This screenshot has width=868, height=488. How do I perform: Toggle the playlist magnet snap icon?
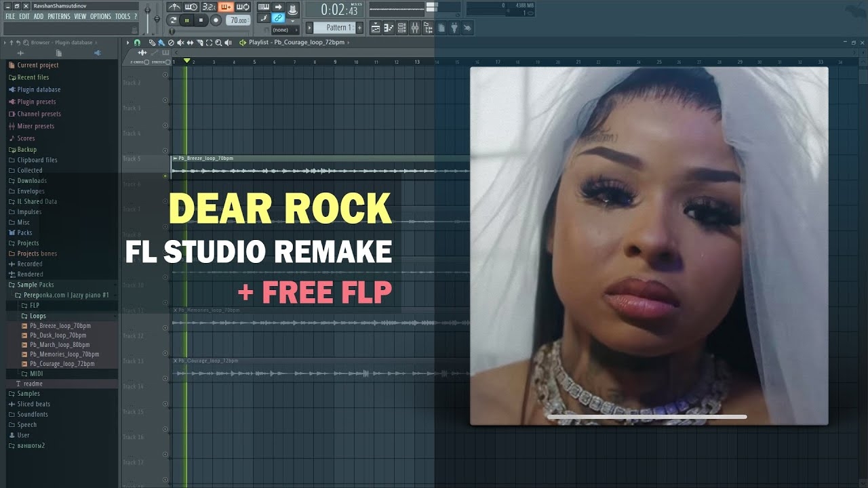[137, 43]
